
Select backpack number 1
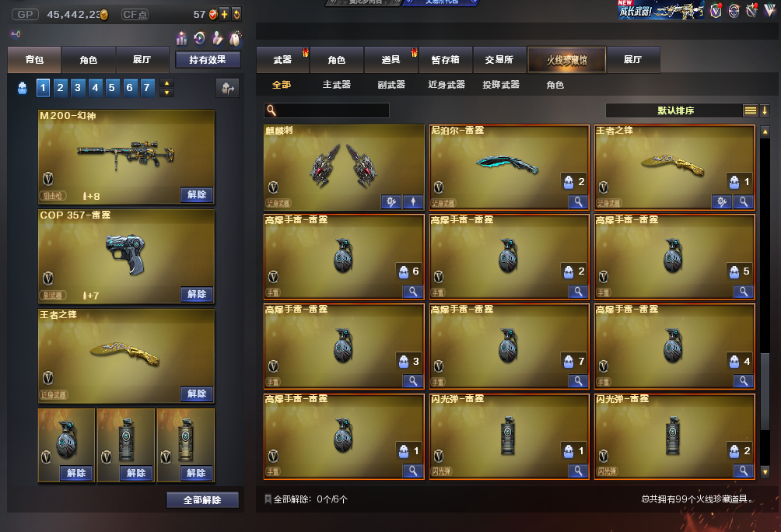[x=43, y=88]
